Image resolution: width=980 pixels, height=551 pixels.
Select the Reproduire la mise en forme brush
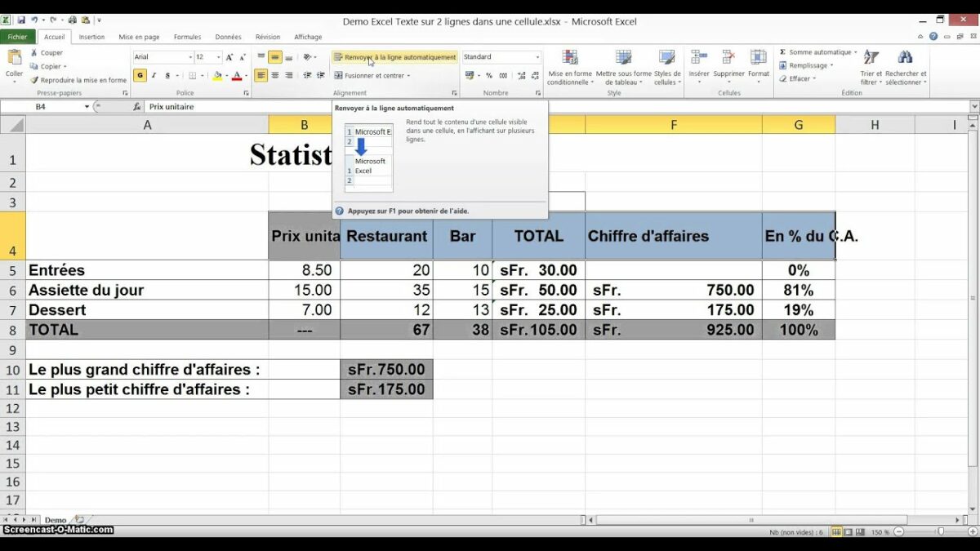(35, 80)
